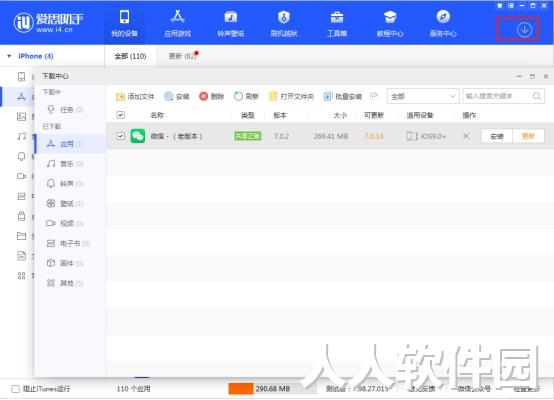Click the 安装 button in WeChat row
The width and height of the screenshot is (554, 400).
coord(497,136)
